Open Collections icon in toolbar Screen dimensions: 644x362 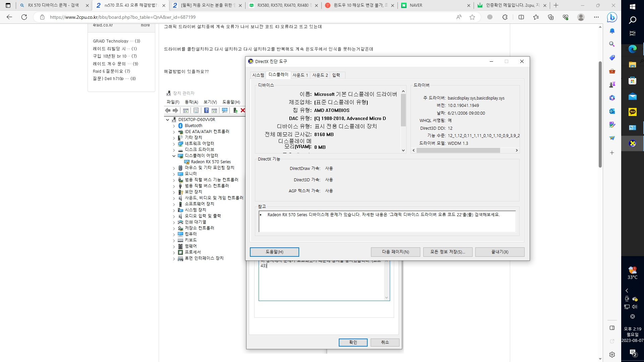[551, 17]
